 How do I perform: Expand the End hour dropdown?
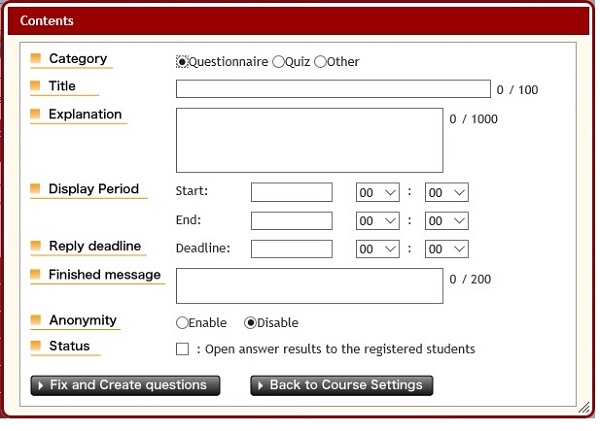pyautogui.click(x=378, y=221)
